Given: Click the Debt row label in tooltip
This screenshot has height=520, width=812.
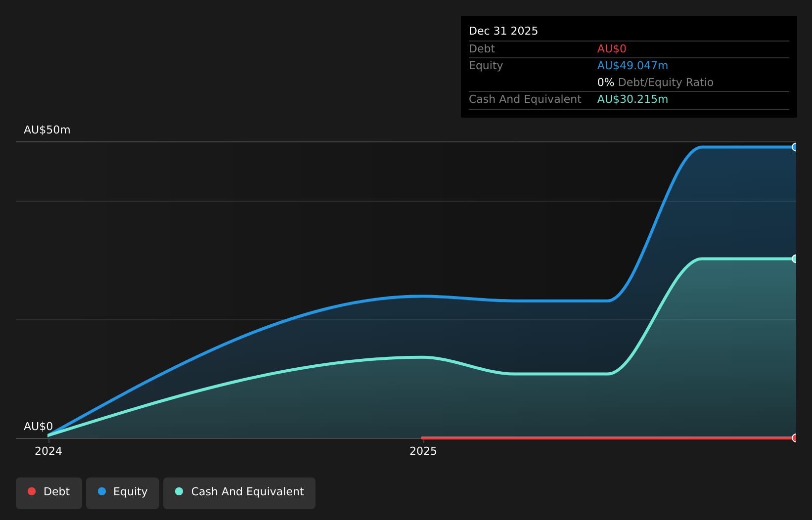Looking at the screenshot, I should click(482, 49).
